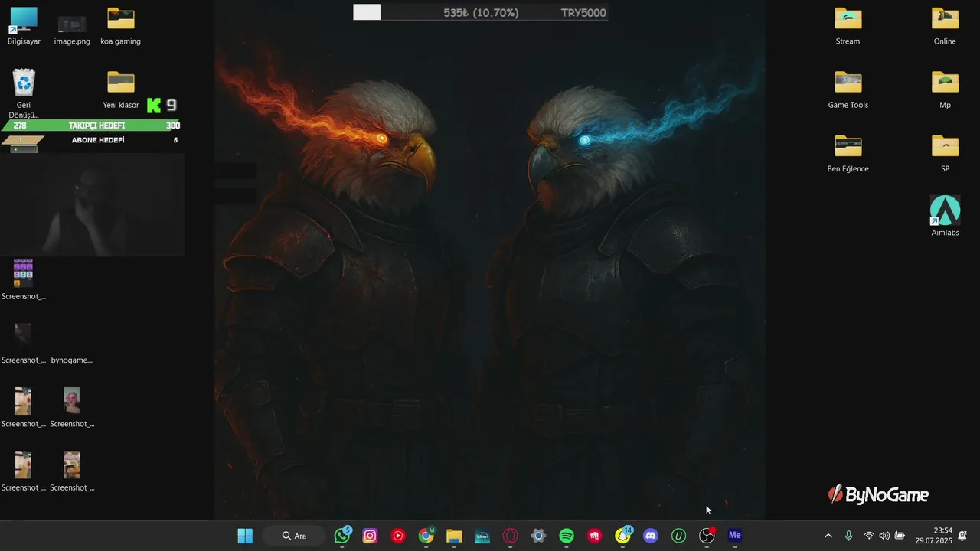Click the red app icon beside Spotify

pyautogui.click(x=595, y=536)
